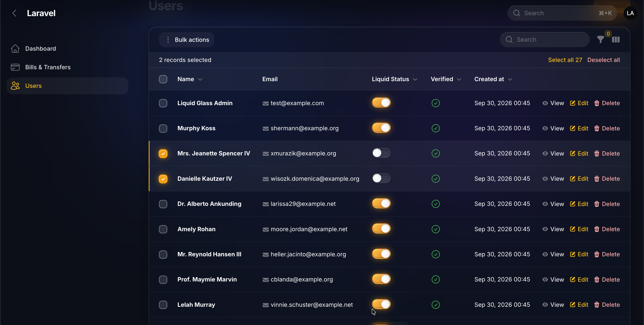Collapse sidebar with the back chevron icon
Viewport: 644px width, 325px height.
pyautogui.click(x=15, y=13)
